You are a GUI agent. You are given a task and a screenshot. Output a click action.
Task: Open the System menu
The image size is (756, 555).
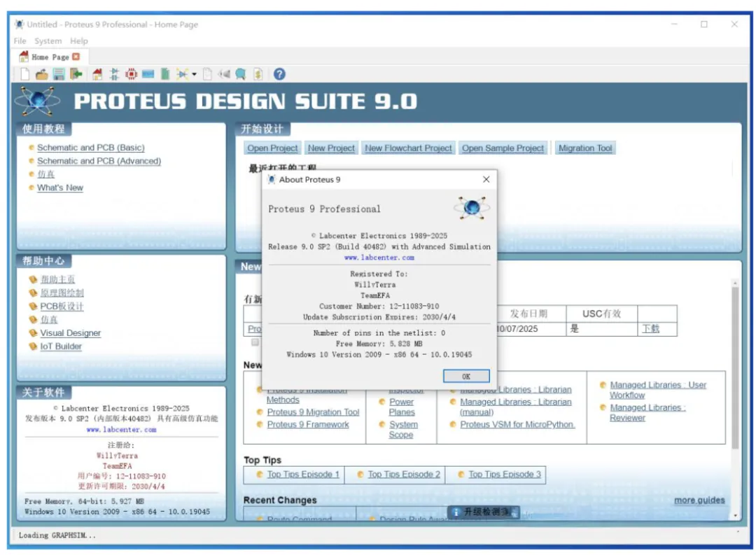(48, 41)
